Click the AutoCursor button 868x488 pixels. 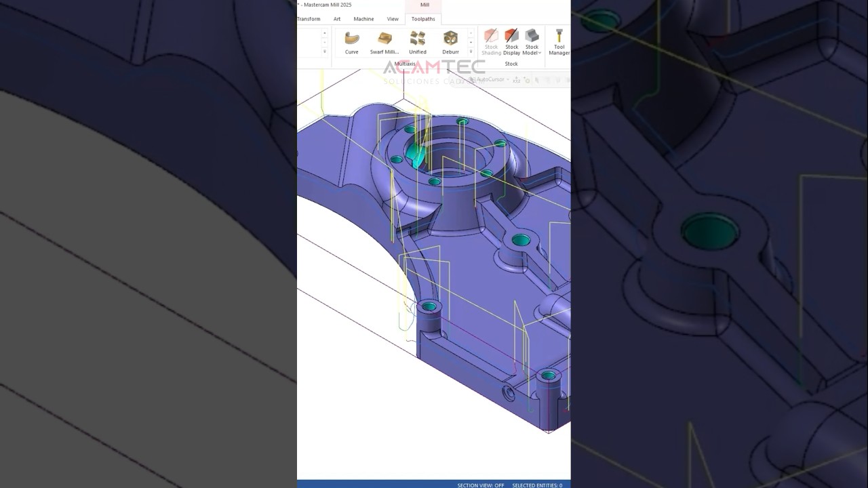pos(487,79)
